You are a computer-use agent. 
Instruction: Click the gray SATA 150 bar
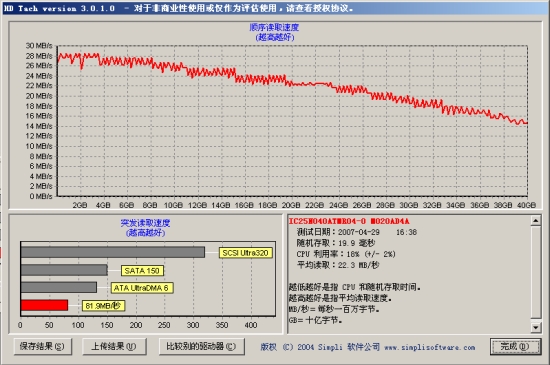pos(64,270)
